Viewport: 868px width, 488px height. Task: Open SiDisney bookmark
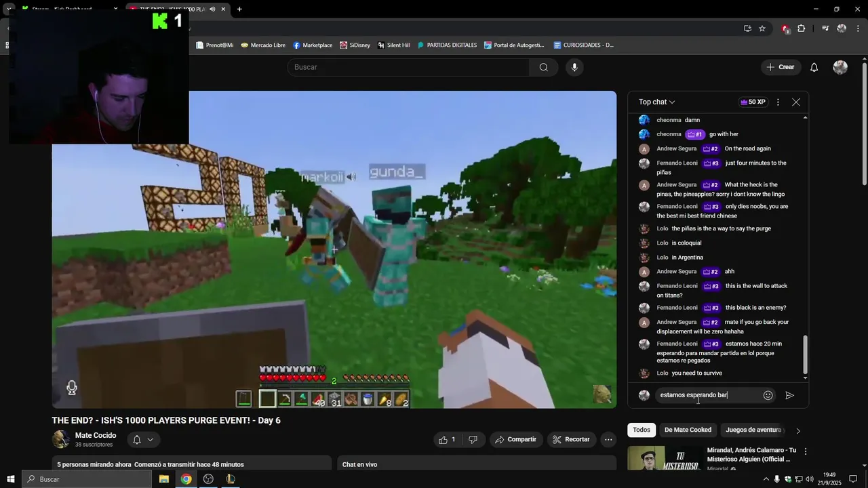(355, 45)
